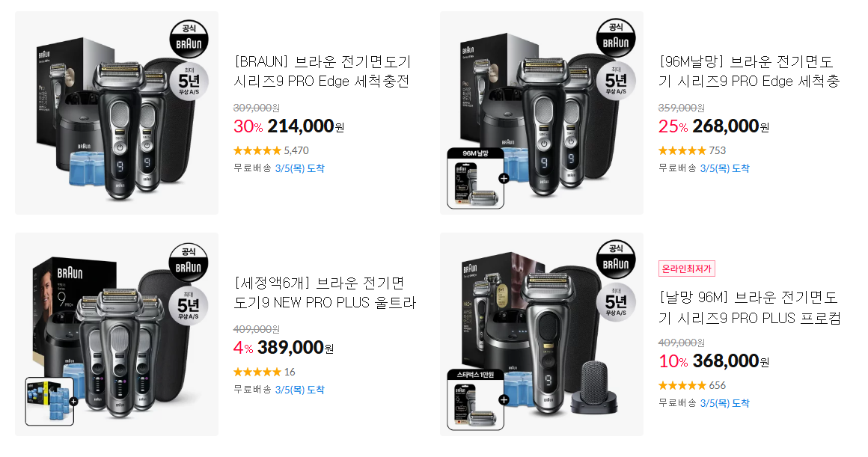The height and width of the screenshot is (457, 868).
Task: Click the 753 reviews star rating
Action: tap(692, 150)
